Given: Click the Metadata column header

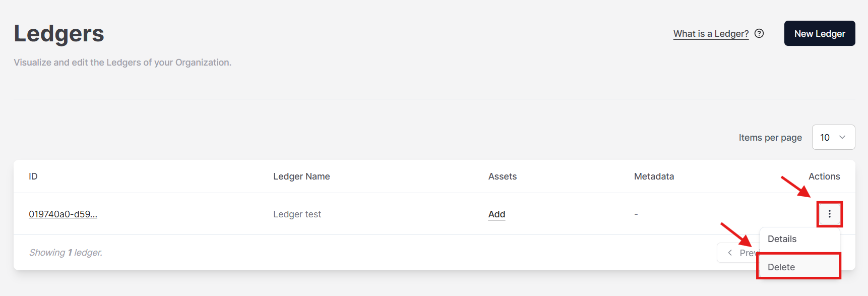Looking at the screenshot, I should coord(654,176).
